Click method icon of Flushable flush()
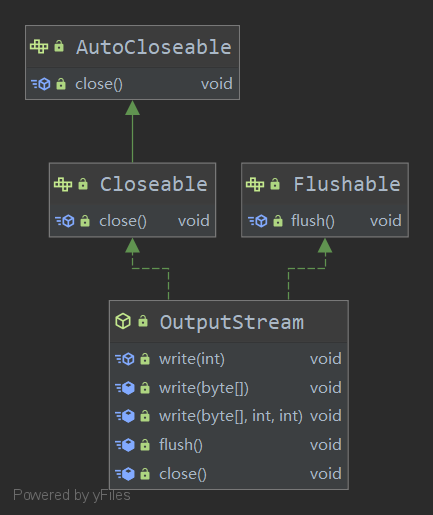Image resolution: width=433 pixels, height=515 pixels. coord(258,221)
